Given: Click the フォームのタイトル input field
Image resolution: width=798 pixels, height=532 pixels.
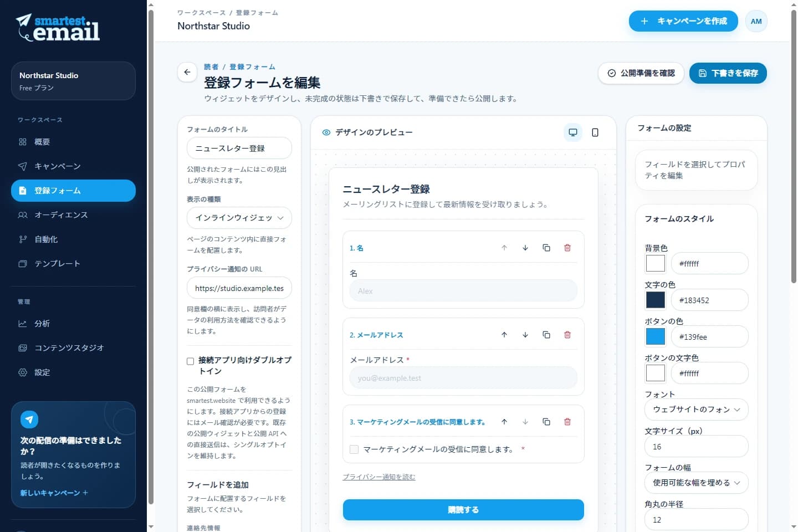Looking at the screenshot, I should click(239, 148).
